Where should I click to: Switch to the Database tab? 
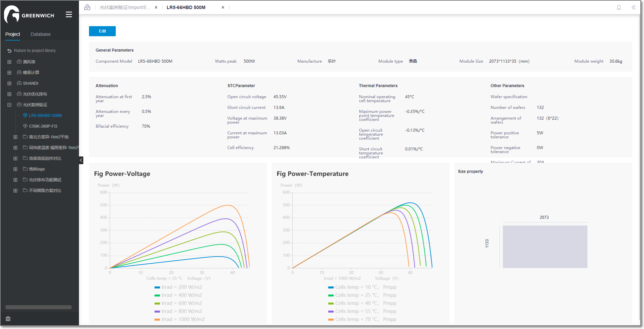click(40, 34)
